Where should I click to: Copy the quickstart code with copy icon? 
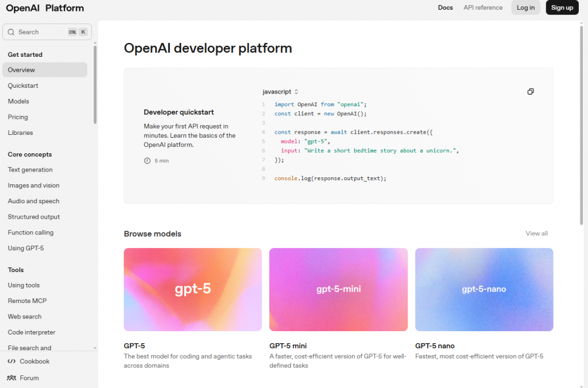[530, 91]
